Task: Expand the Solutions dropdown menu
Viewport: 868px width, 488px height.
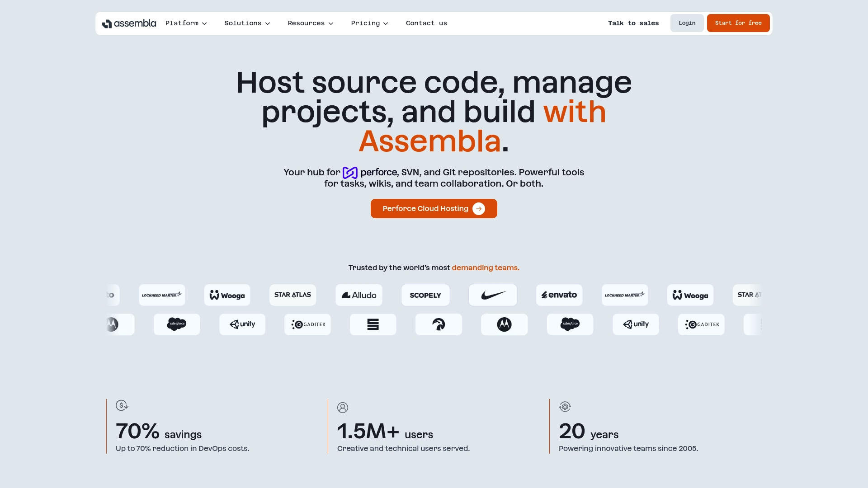Action: tap(247, 23)
